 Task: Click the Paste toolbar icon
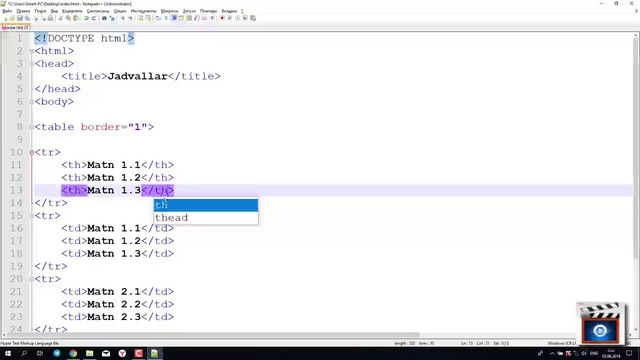click(x=76, y=18)
